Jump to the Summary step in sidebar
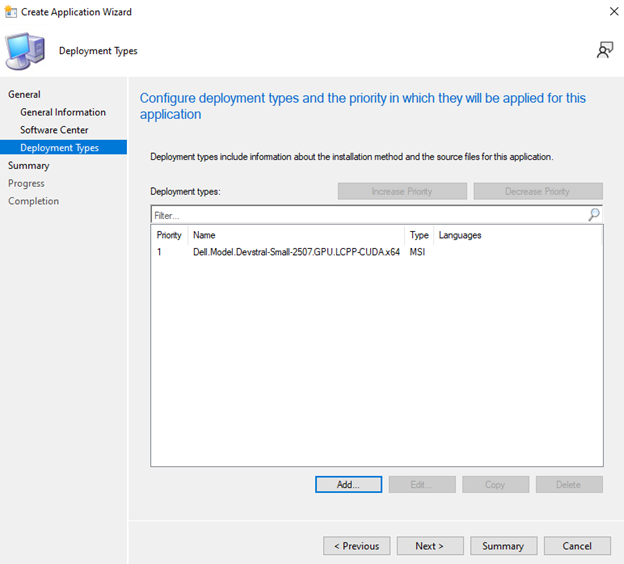 coord(29,166)
